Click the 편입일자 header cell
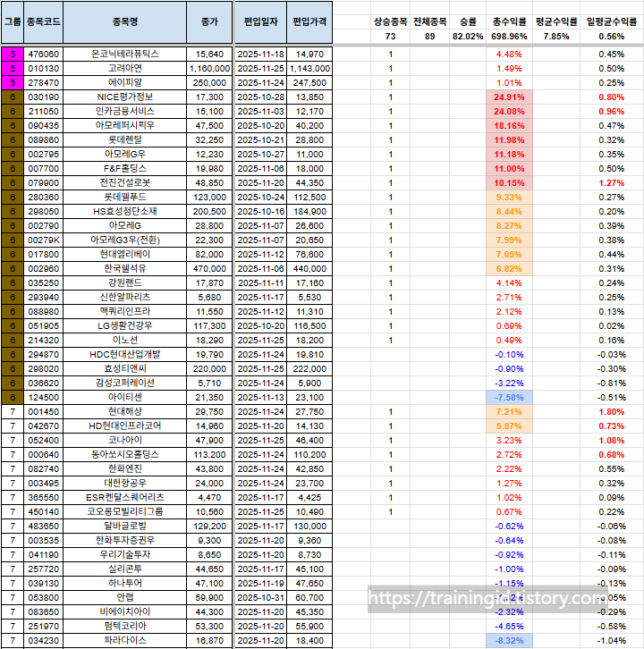This screenshot has height=649, width=644. 260,22
